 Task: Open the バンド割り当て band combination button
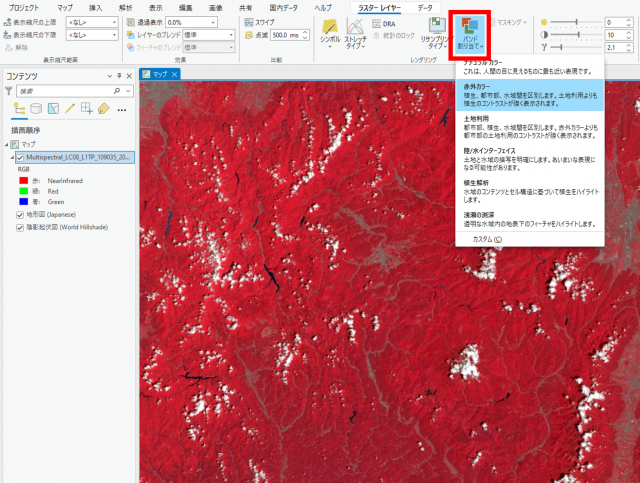[x=470, y=35]
